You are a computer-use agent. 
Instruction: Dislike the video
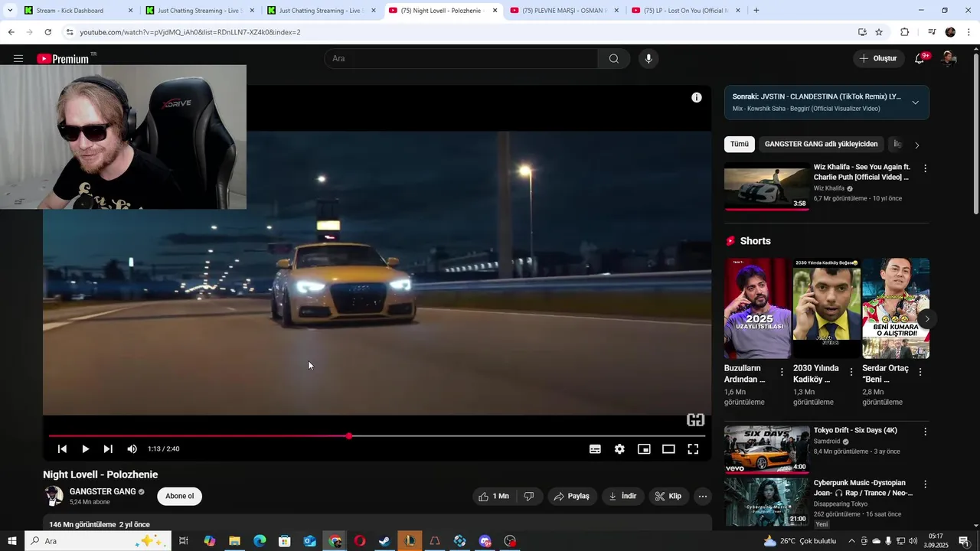coord(528,496)
